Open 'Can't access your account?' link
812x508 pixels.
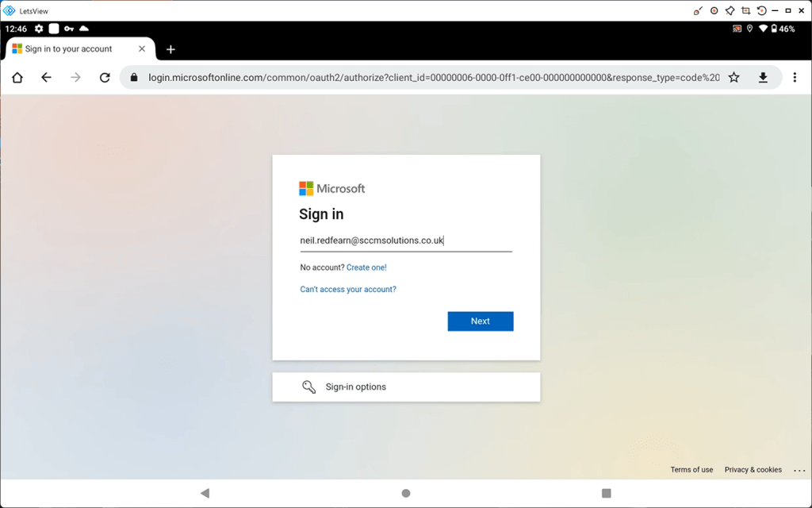[x=348, y=290]
